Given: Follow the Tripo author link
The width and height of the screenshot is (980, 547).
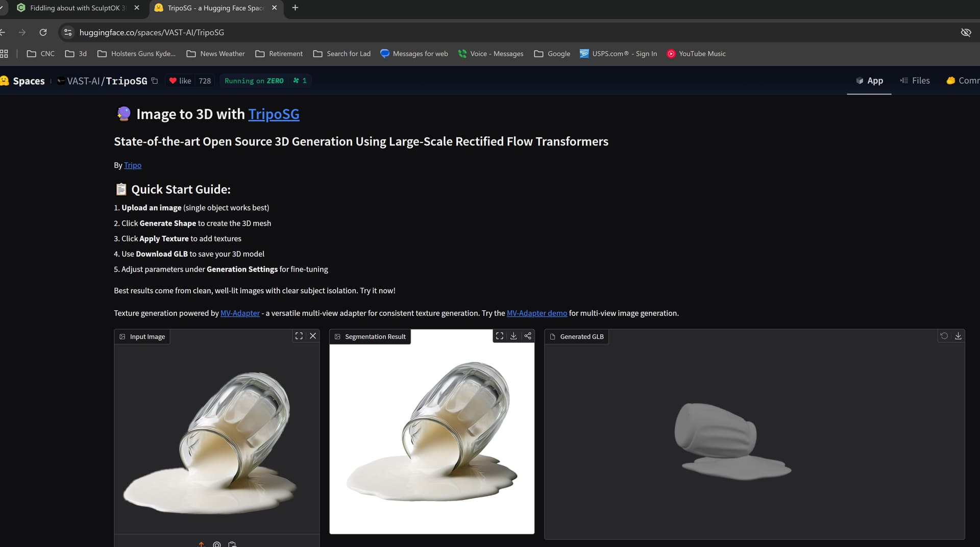Looking at the screenshot, I should coord(133,165).
